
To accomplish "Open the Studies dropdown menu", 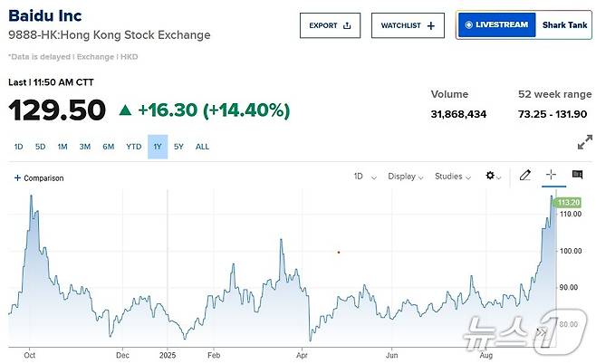I will click(452, 177).
